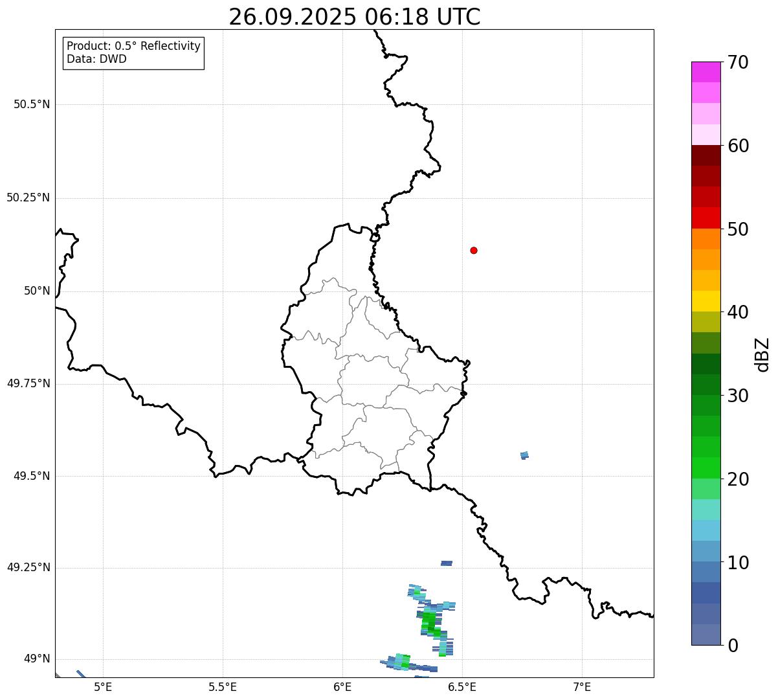Pick the yellow swatch just above 40

706,302
